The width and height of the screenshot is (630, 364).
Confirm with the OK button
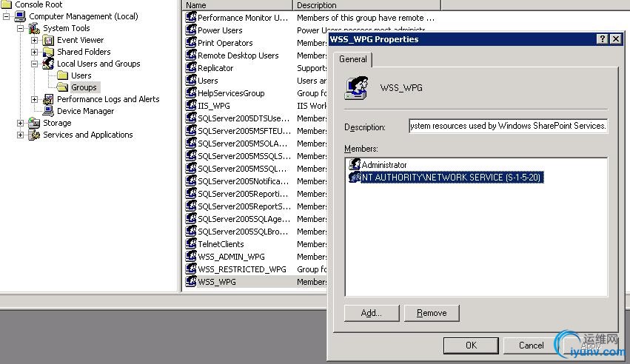click(471, 346)
